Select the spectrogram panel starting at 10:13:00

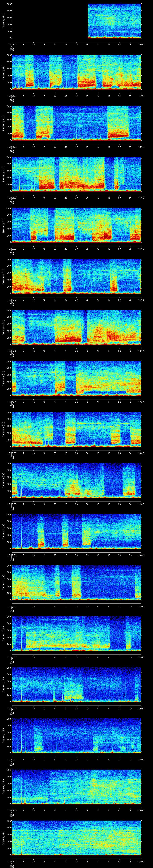click(x=77, y=225)
